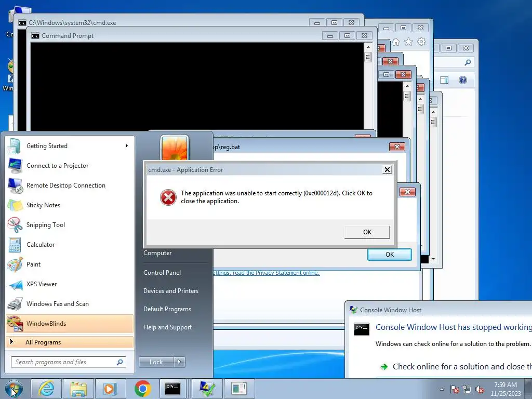The height and width of the screenshot is (399, 532).
Task: Click the Privacy Statement online link
Action: point(267,273)
